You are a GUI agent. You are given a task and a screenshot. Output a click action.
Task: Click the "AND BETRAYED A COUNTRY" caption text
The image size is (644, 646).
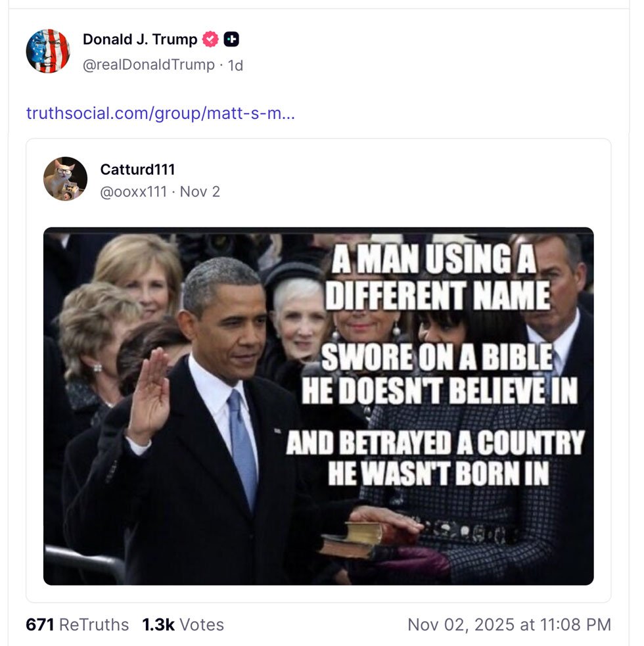tap(435, 444)
